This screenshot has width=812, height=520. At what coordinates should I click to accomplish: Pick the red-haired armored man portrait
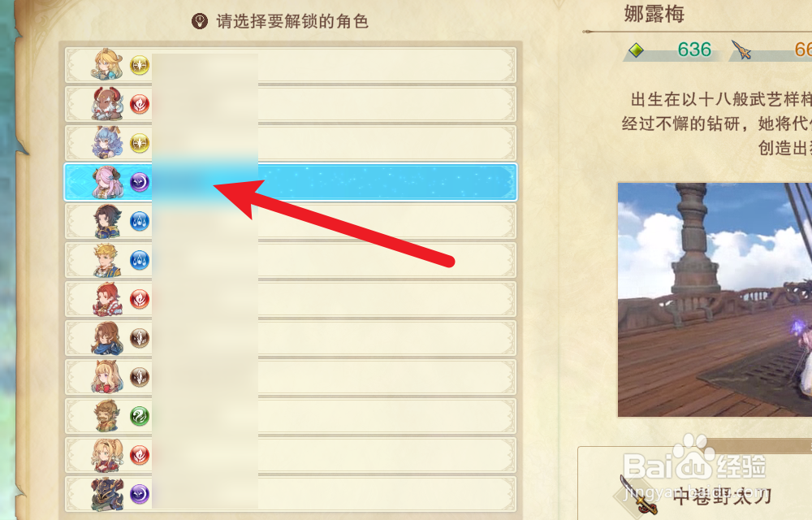[107, 299]
